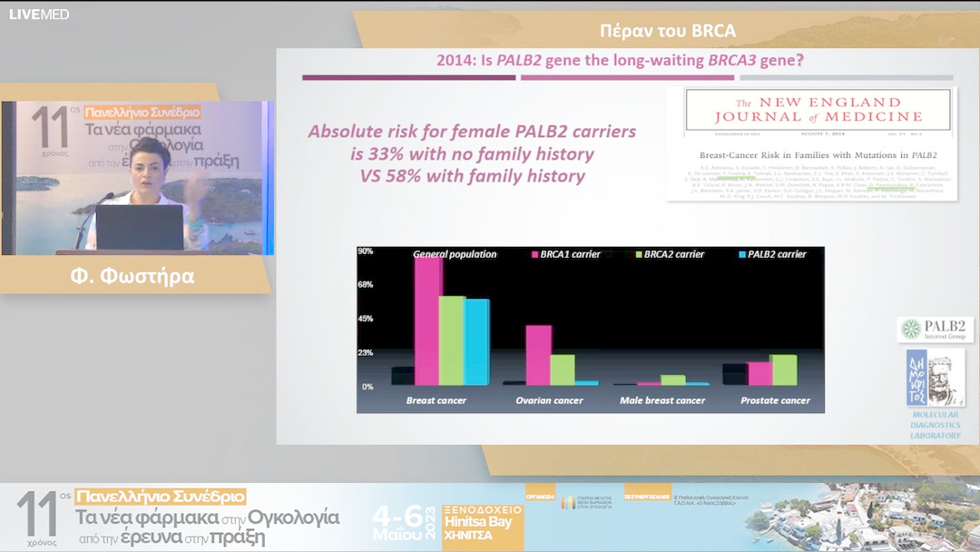Screen dimensions: 980x552
Task: Click the LIVEMED logo in top-left corner
Action: point(39,14)
